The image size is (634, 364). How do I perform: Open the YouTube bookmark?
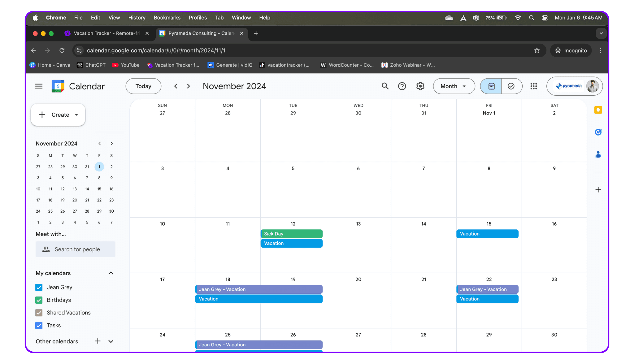coord(126,65)
